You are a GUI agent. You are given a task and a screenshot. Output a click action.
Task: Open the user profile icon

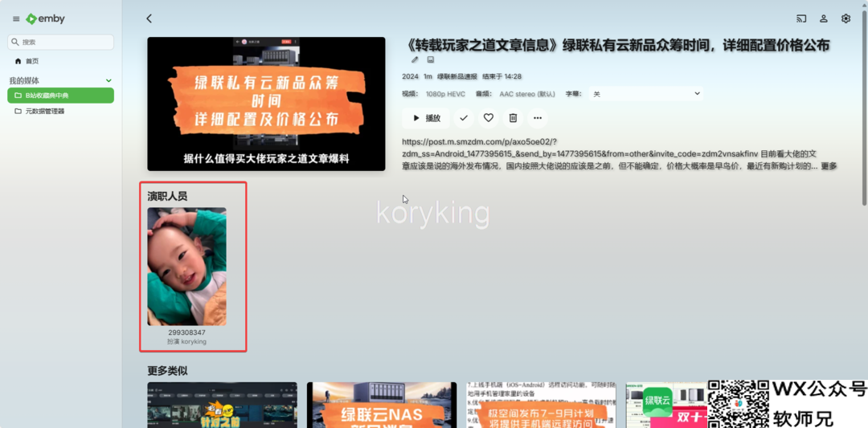point(824,18)
